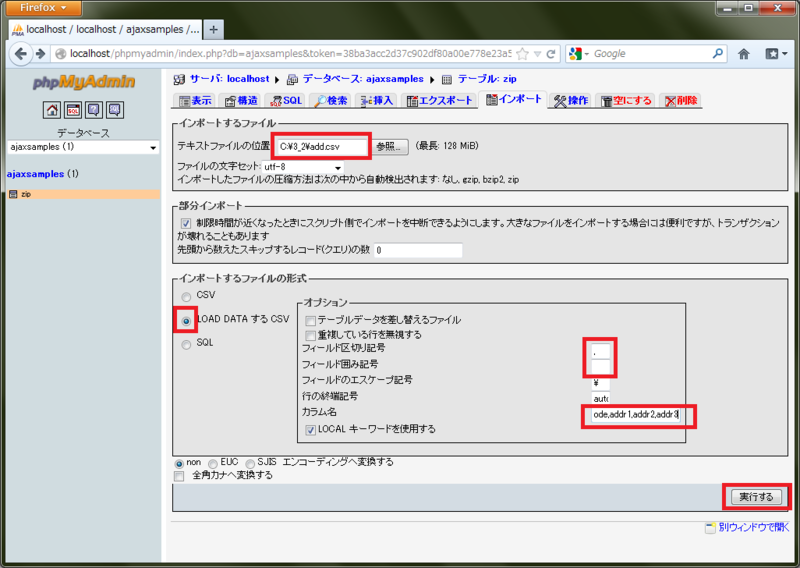Open the ajaxsamples database dropdown
This screenshot has width=800, height=568.
tap(83, 147)
